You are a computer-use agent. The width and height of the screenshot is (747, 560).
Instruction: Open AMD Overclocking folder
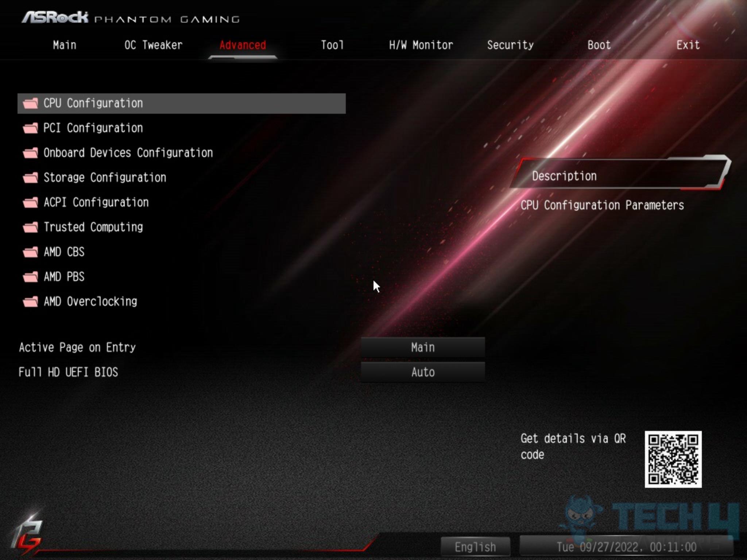[x=90, y=300]
